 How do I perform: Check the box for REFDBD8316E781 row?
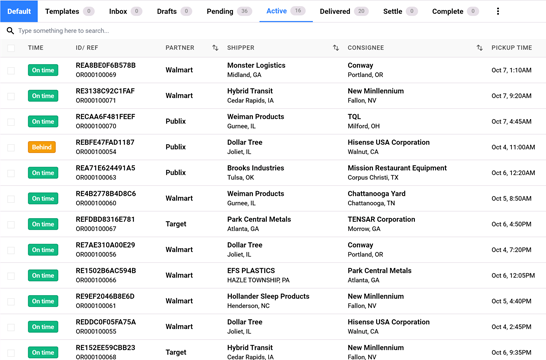(11, 224)
